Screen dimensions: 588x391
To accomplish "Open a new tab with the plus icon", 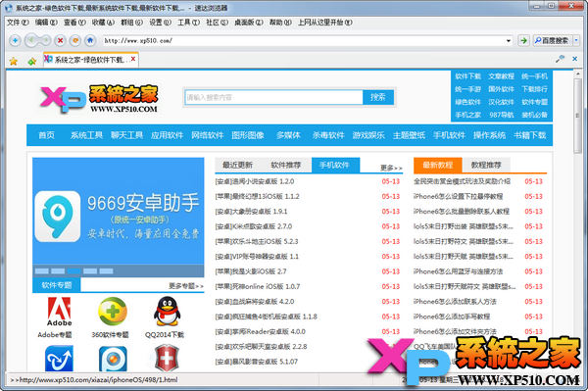I will click(x=15, y=40).
